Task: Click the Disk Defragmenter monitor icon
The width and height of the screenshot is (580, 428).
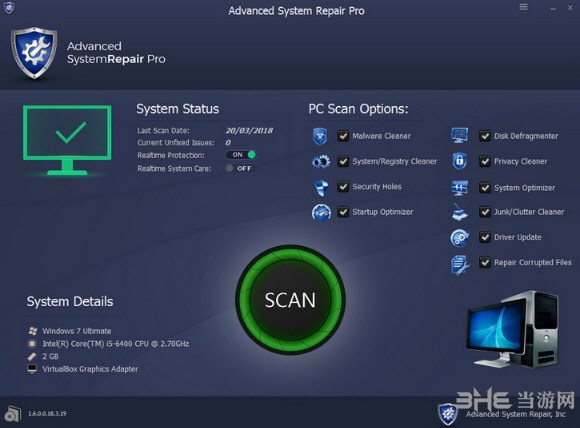Action: [x=460, y=136]
